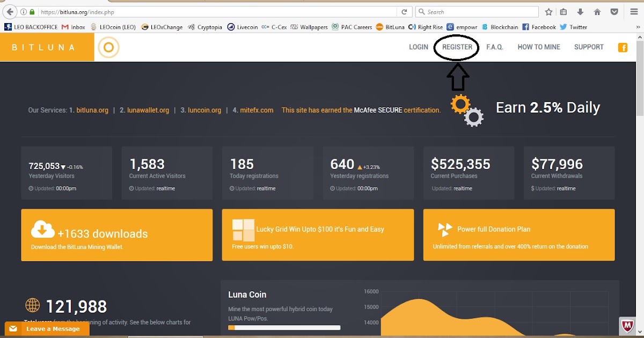Click the BITLUNA logo banner
This screenshot has width=644, height=338.
(x=47, y=47)
